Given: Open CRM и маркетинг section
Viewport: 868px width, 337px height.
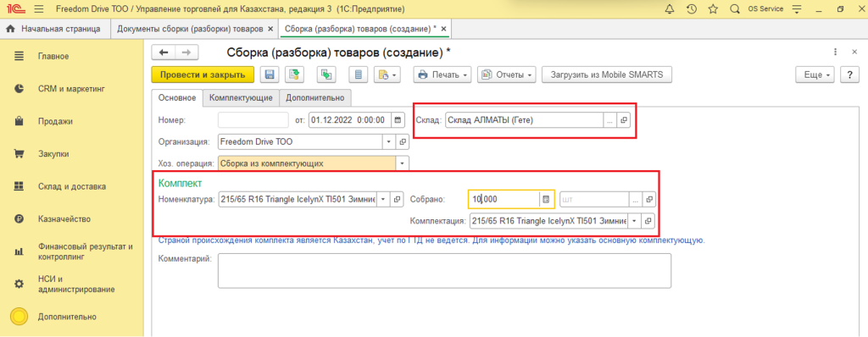Looking at the screenshot, I should [x=72, y=89].
